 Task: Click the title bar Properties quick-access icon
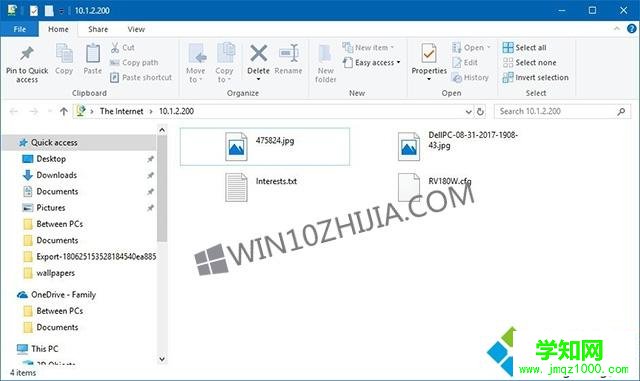34,10
